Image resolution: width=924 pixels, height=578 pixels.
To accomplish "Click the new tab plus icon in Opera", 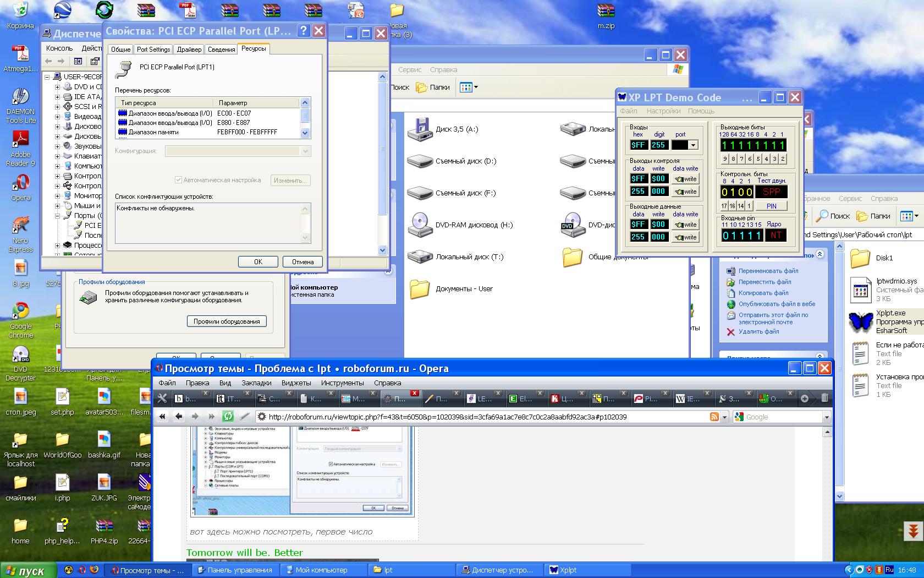I will pos(805,399).
